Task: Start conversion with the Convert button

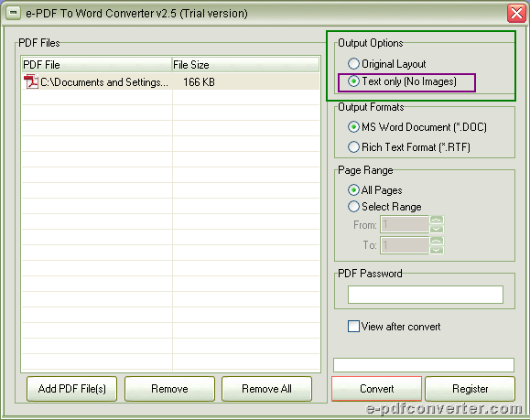Action: [376, 389]
